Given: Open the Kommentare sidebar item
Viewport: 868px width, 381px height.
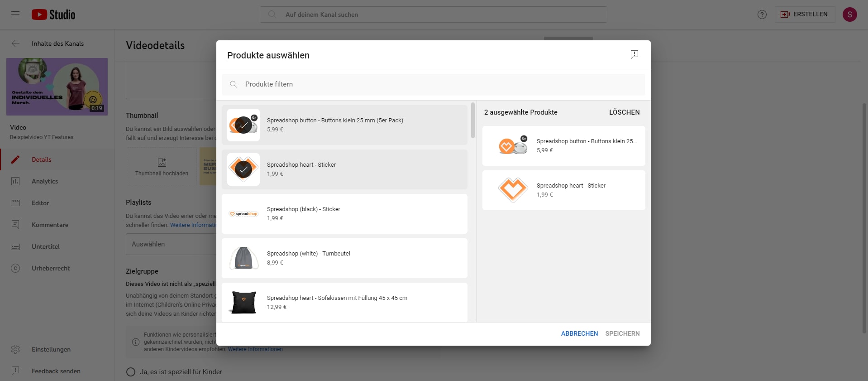Looking at the screenshot, I should coord(50,225).
